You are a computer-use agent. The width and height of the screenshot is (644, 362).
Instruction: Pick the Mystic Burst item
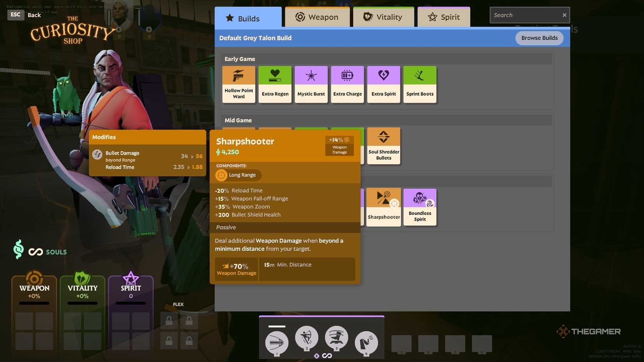click(311, 84)
